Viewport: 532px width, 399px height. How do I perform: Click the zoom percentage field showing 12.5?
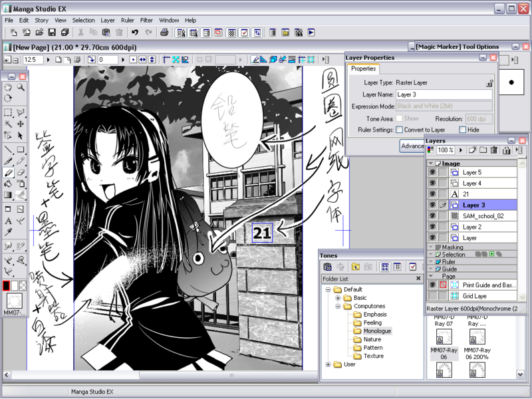coord(33,60)
